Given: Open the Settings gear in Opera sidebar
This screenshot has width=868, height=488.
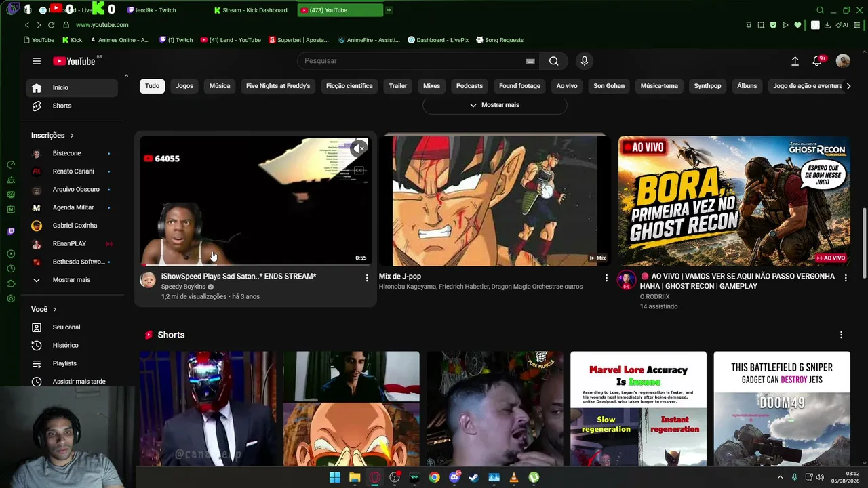Looking at the screenshot, I should (x=11, y=298).
